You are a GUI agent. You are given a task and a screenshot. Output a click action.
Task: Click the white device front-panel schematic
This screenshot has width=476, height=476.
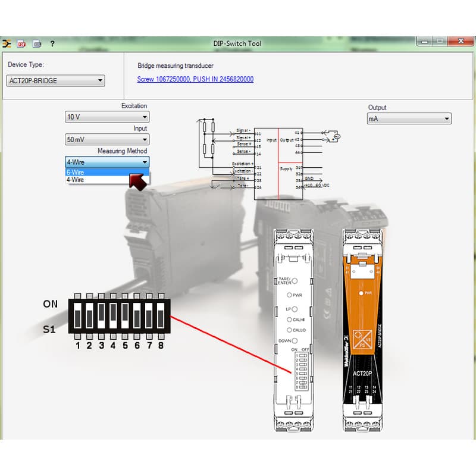293,330
